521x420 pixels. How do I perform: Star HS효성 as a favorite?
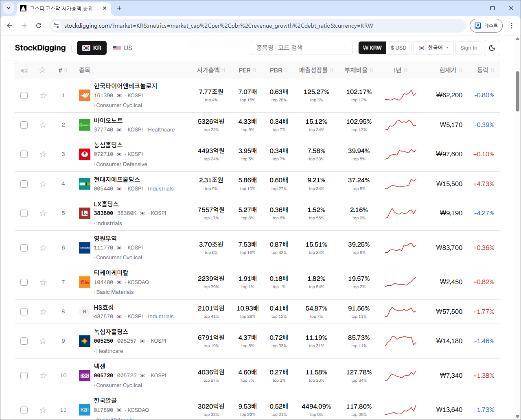[43, 312]
